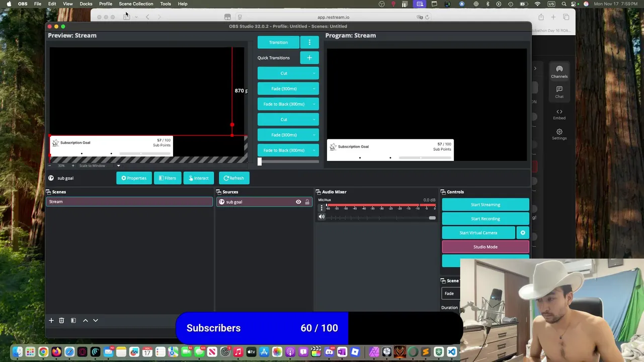Screen dimensions: 644x362
Task: Expand first Fade to Black dropdown arrow
Action: (314, 104)
